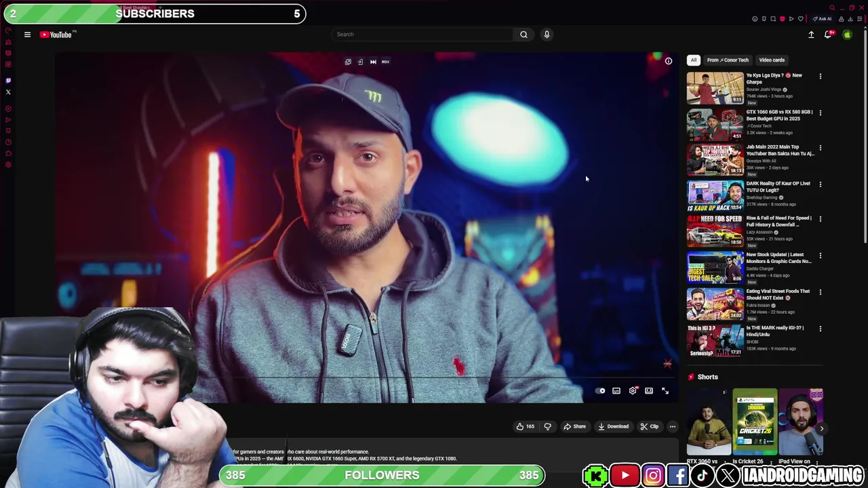Open the player settings gear
Screen dimensions: 868x488
(633, 391)
